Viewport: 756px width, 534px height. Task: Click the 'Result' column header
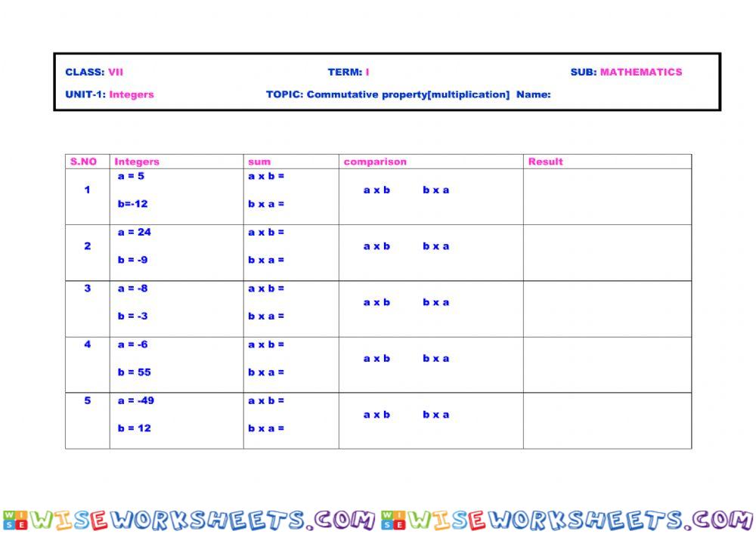click(x=545, y=162)
